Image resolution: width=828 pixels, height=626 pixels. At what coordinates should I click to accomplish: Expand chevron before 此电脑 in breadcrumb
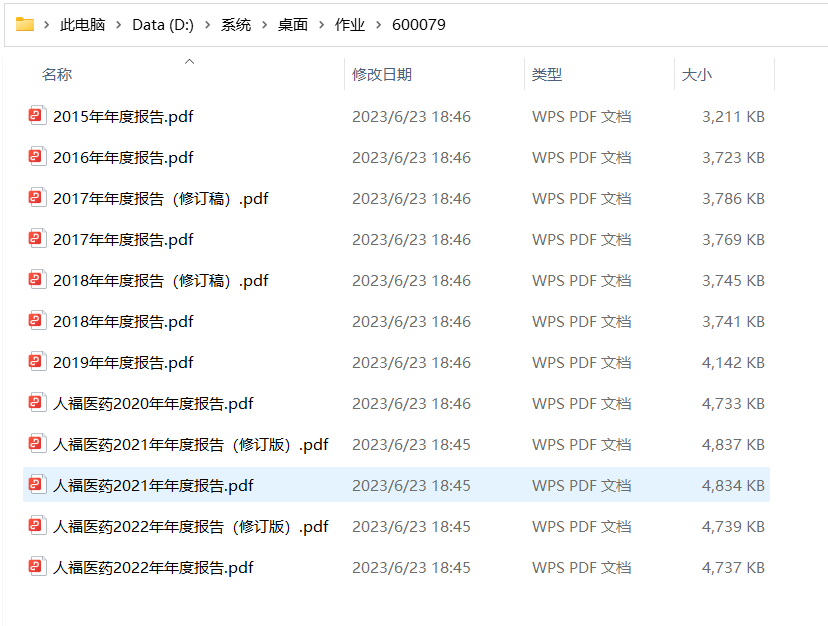46,25
